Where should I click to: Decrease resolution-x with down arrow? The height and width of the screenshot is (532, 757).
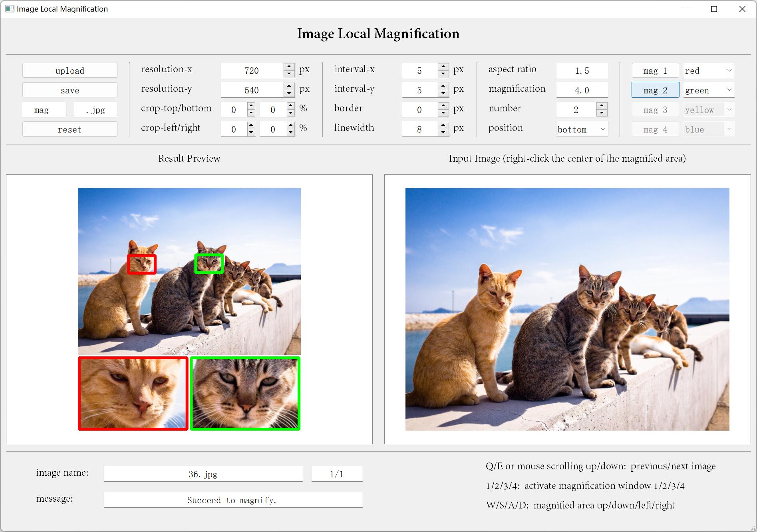click(x=289, y=74)
